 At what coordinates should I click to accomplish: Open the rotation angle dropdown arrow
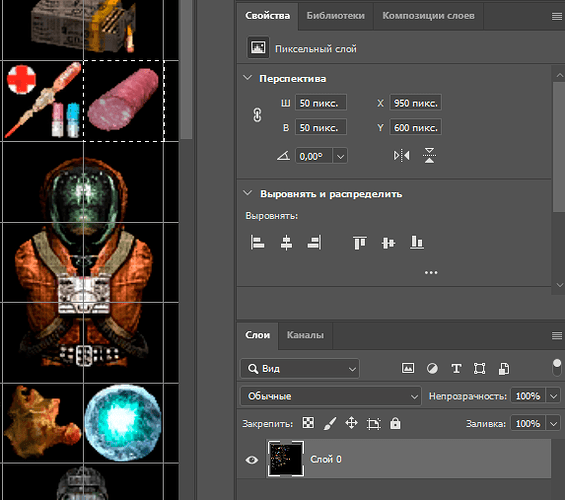tap(341, 156)
